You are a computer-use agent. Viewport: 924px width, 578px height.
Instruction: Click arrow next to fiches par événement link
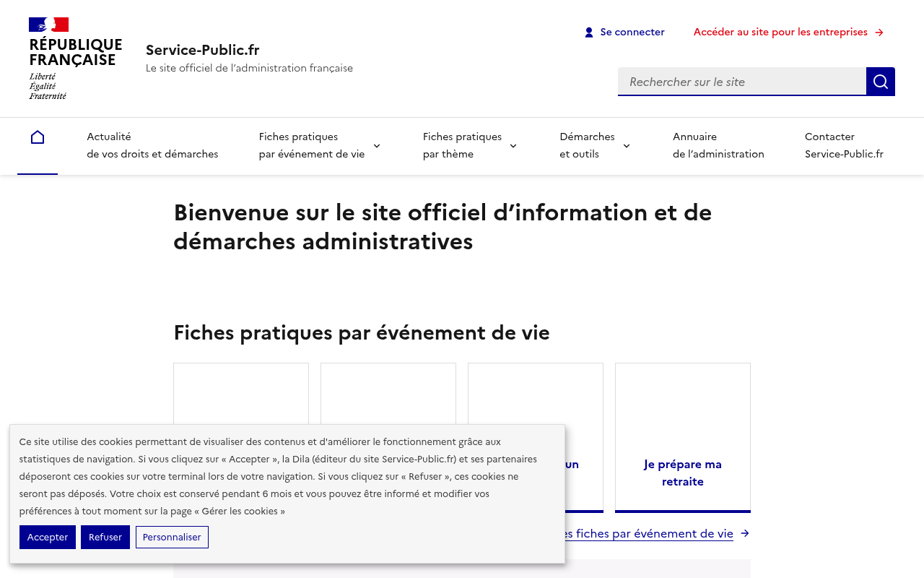point(745,533)
